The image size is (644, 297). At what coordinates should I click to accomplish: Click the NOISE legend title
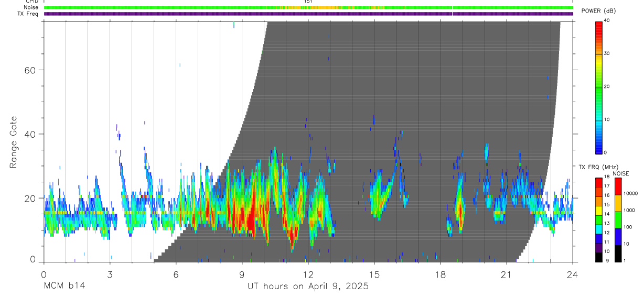pos(621,173)
